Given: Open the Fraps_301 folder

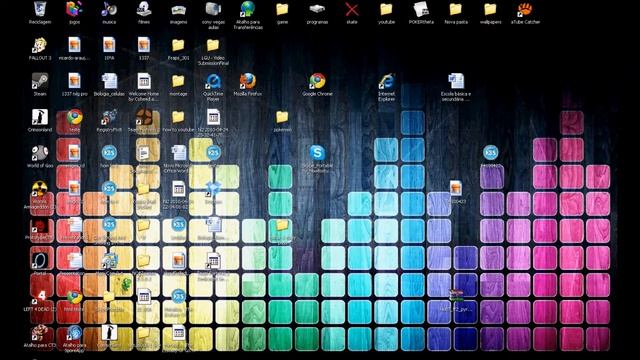Looking at the screenshot, I should click(x=178, y=45).
